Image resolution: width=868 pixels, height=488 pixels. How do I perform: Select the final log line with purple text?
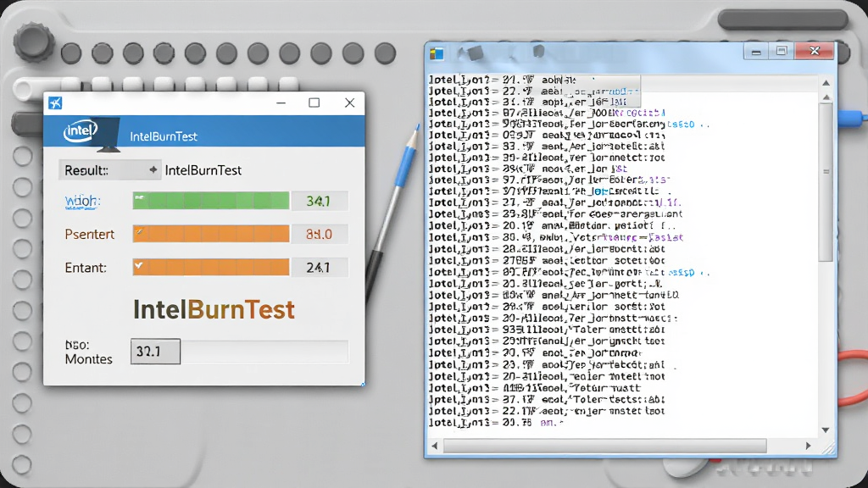pyautogui.click(x=496, y=423)
